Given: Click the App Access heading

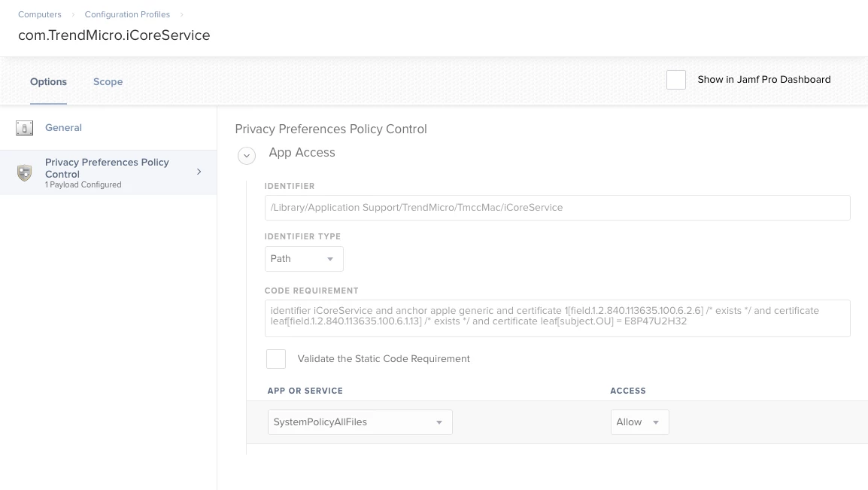Looking at the screenshot, I should pos(302,153).
